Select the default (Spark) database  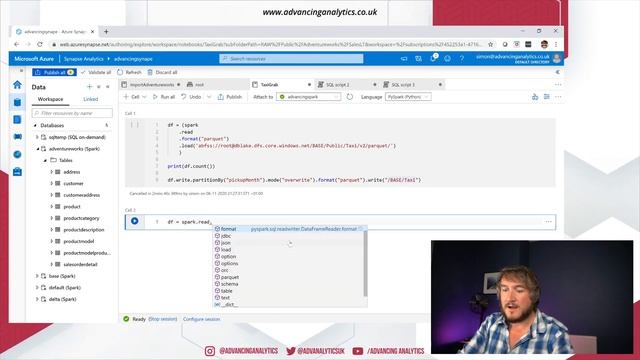tap(65, 288)
